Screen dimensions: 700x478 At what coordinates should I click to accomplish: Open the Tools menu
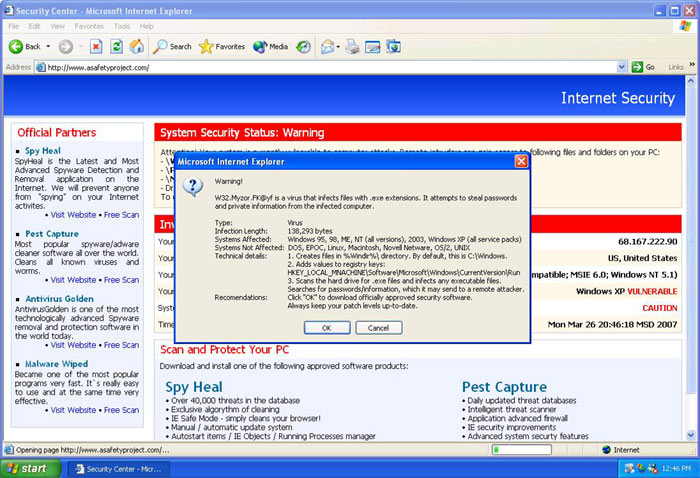[x=122, y=26]
